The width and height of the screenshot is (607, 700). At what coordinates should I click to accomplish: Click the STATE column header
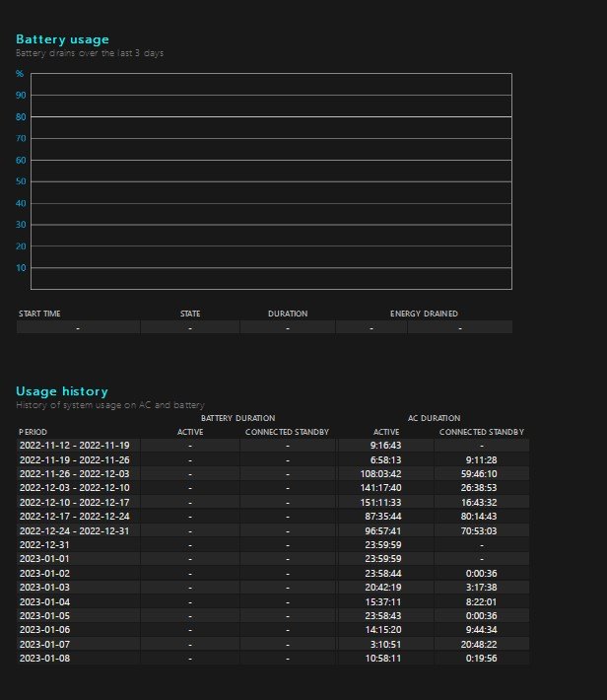[x=190, y=314]
